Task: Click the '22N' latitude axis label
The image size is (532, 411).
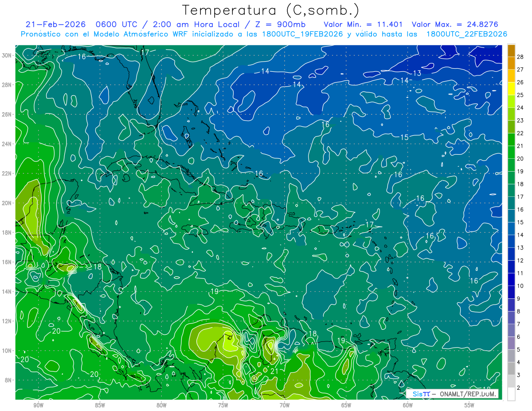Action: pos(7,173)
